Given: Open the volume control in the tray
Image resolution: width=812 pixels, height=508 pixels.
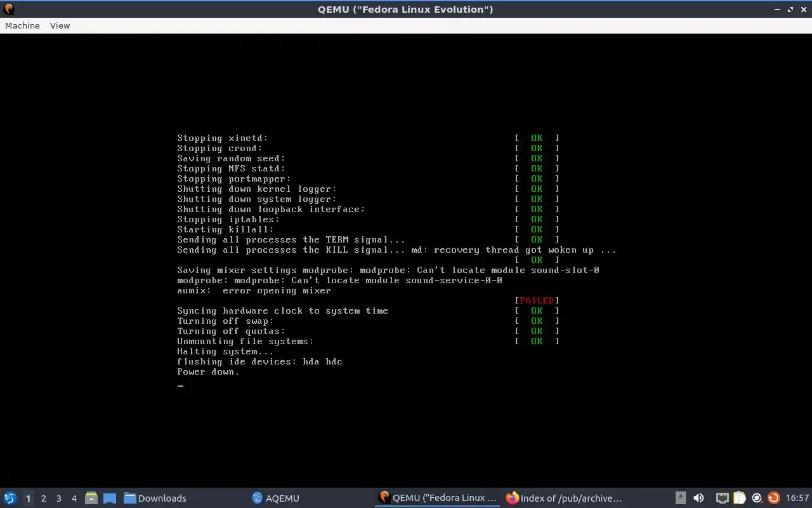Looking at the screenshot, I should click(x=698, y=498).
